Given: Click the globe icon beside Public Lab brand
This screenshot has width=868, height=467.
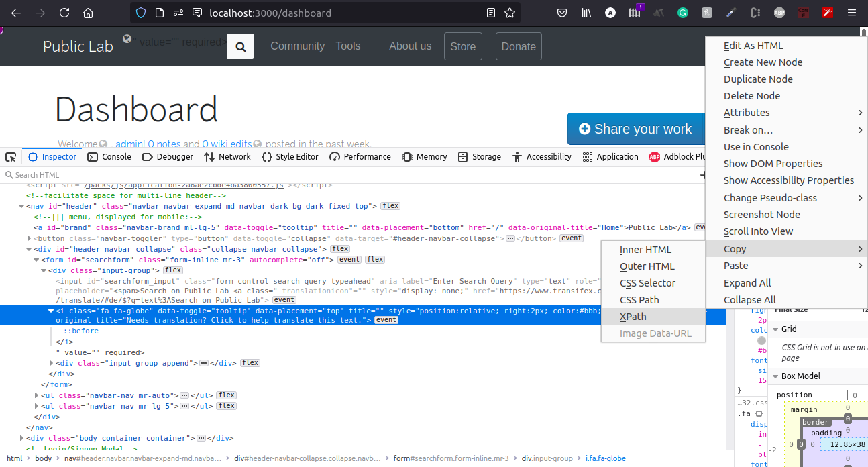Looking at the screenshot, I should click(x=127, y=39).
